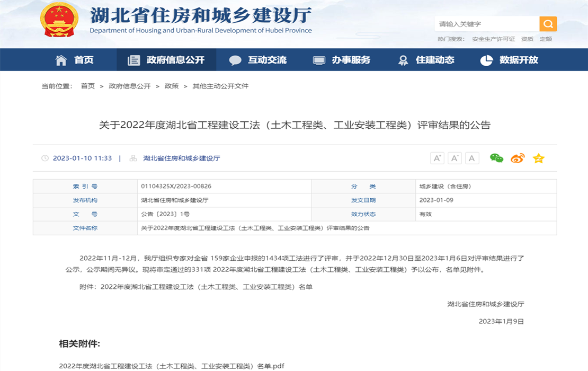This screenshot has width=588, height=371.
Task: Decrease font size with A- button
Action: click(455, 158)
